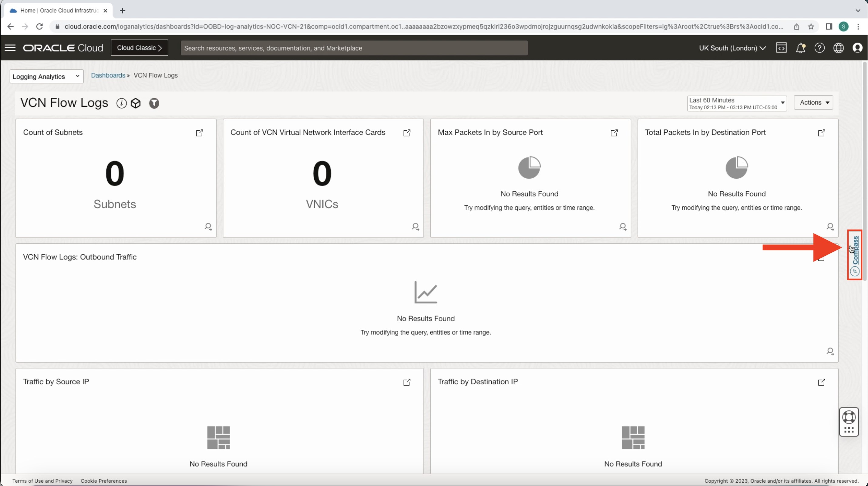Toggle the navigation hamburger menu
The height and width of the screenshot is (486, 868).
(x=10, y=48)
